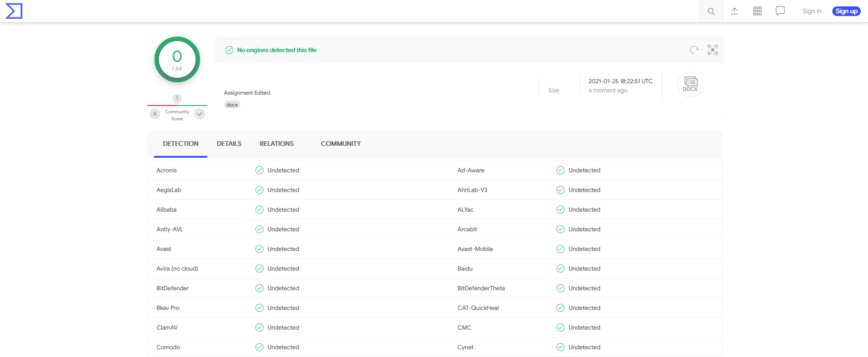Open the Relations tab
Image resolution: width=868 pixels, height=357 pixels.
[276, 144]
